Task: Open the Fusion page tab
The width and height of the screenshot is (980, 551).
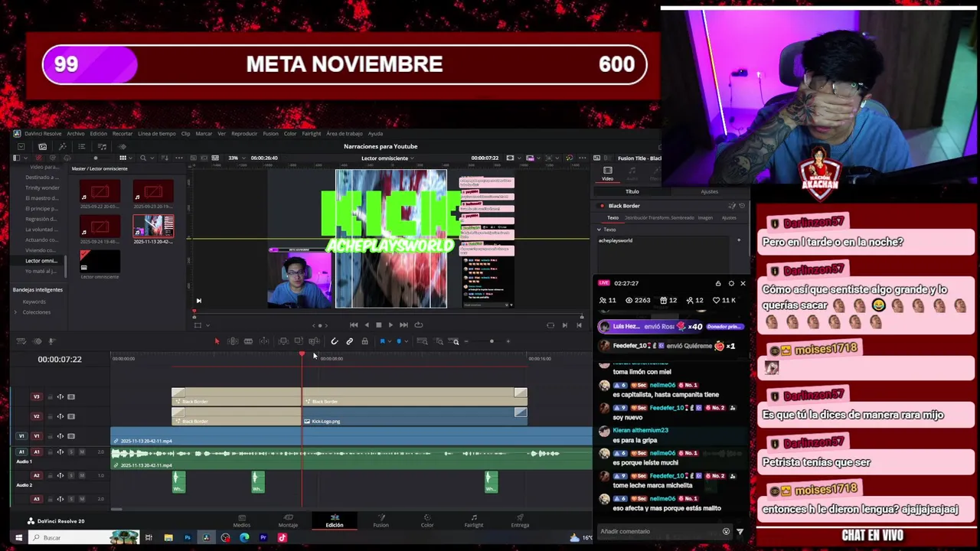Action: pyautogui.click(x=381, y=521)
